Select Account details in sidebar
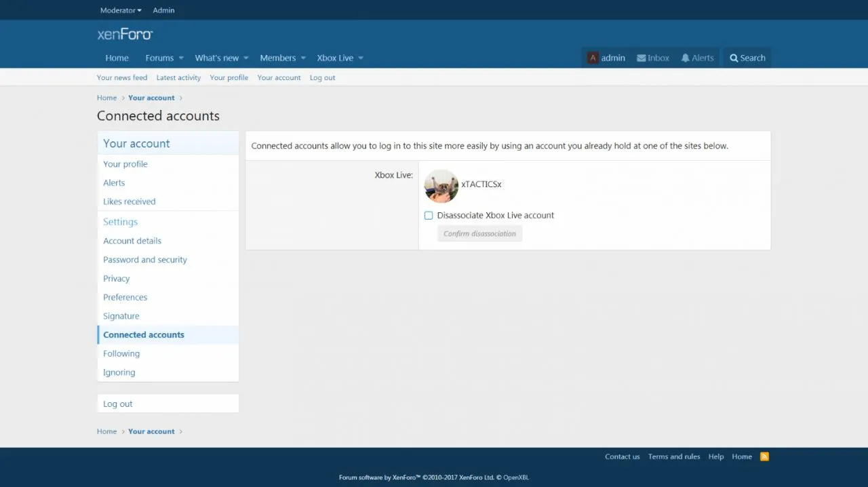This screenshot has height=487, width=868. click(167, 241)
